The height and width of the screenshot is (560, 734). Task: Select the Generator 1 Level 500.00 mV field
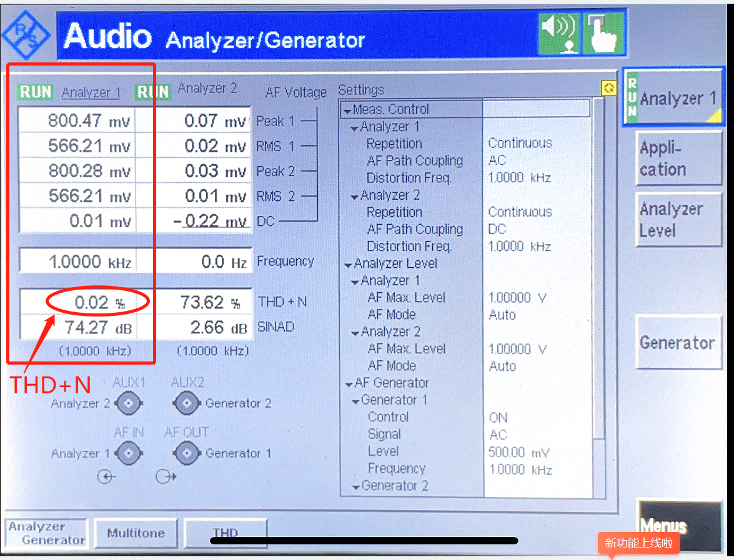(518, 452)
